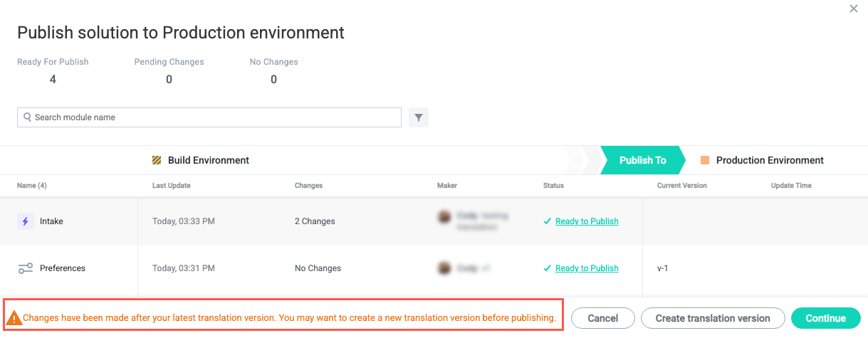Viewport: 868px width, 338px height.
Task: Sort by Name column header
Action: click(32, 186)
